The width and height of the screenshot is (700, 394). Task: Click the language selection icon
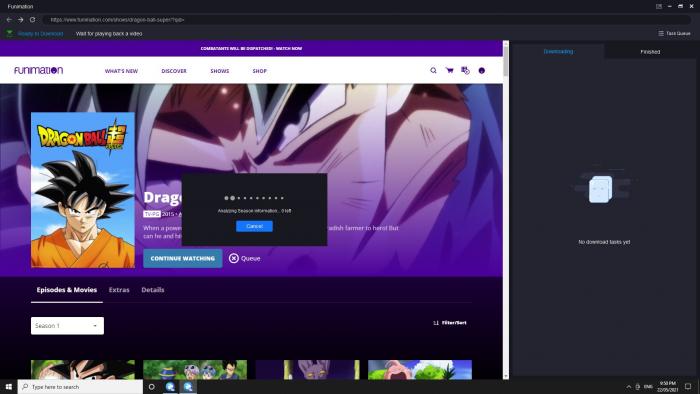coord(465,71)
